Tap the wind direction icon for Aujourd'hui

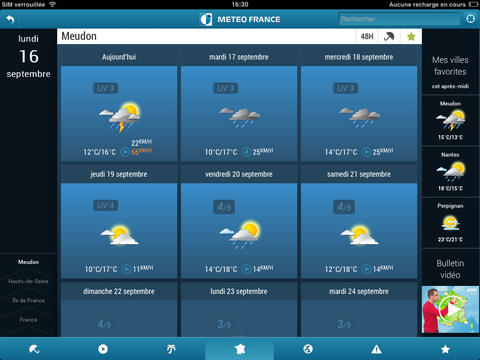point(125,152)
